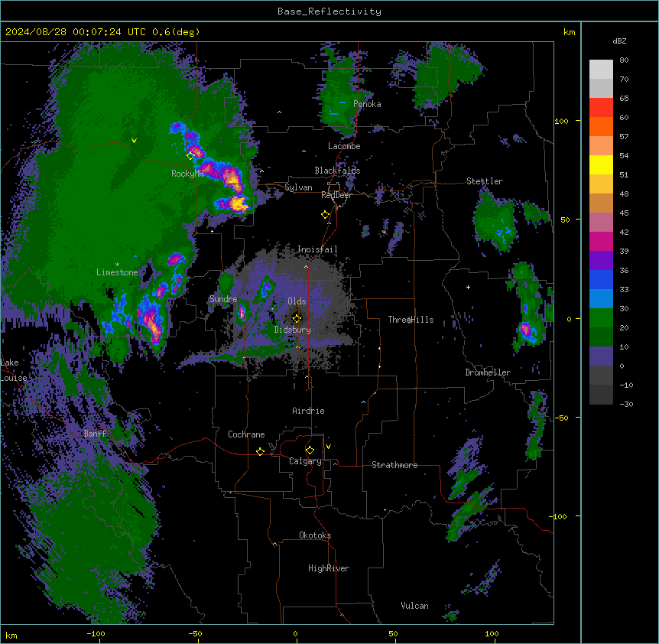Click the Sylvan town label

tap(298, 187)
